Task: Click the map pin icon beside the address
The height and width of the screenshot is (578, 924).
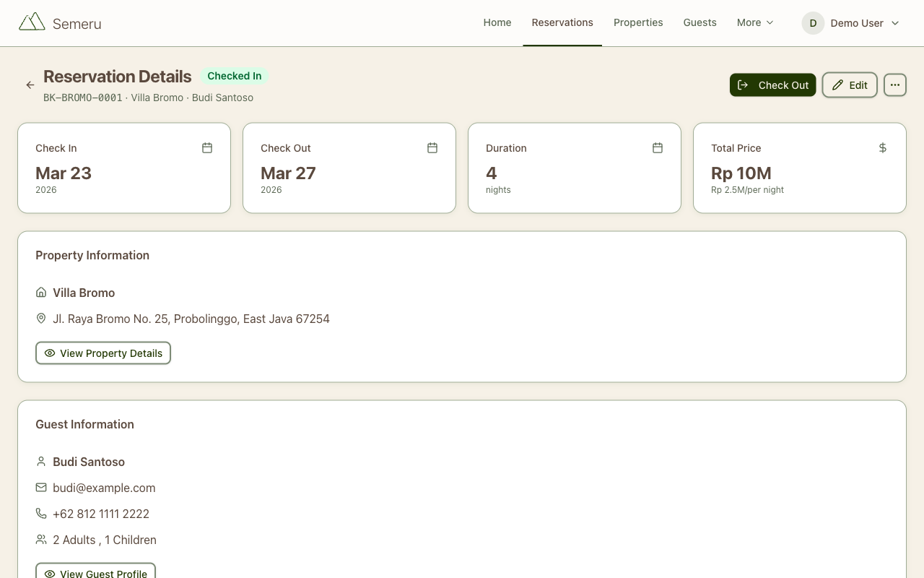Action: click(x=41, y=319)
